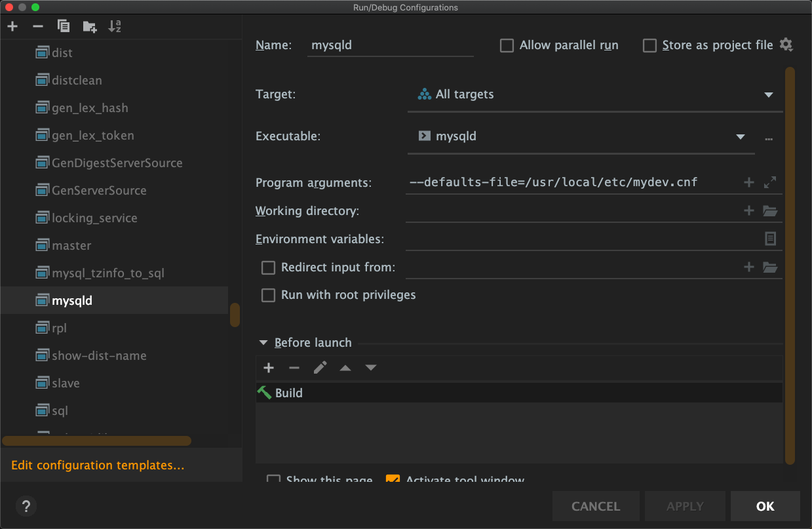Click the Environment variables input field
812x529 pixels.
tap(582, 239)
